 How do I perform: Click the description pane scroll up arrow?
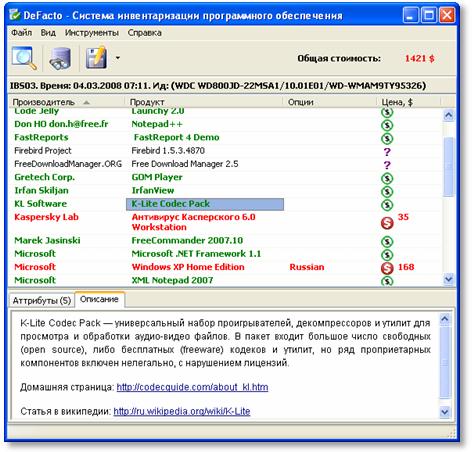point(445,320)
